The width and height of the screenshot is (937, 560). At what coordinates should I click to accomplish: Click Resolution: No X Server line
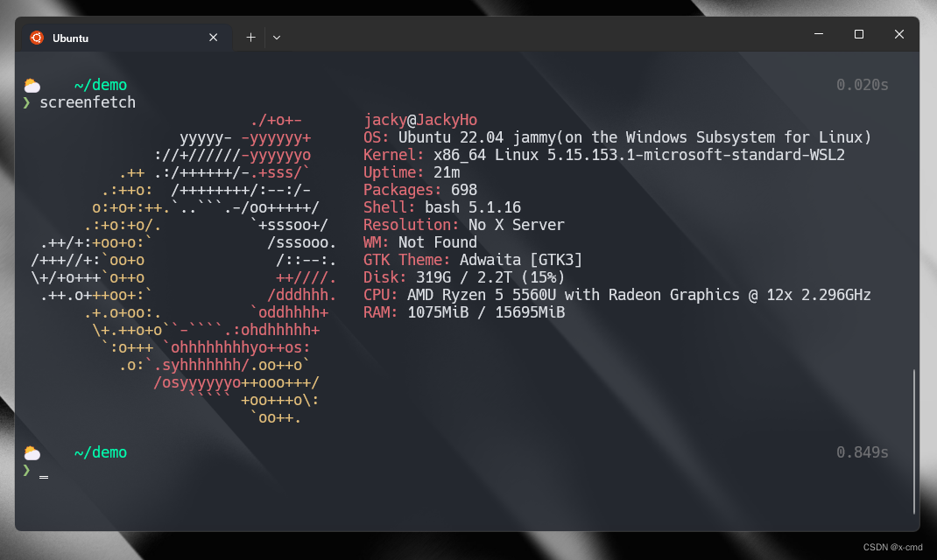point(464,225)
